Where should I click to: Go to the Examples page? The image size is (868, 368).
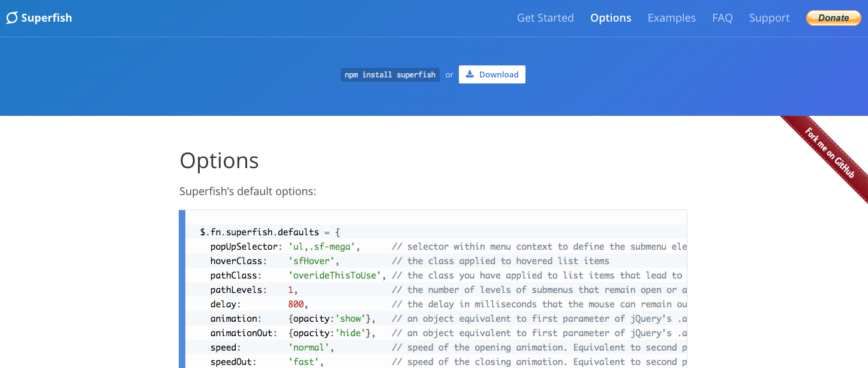671,18
